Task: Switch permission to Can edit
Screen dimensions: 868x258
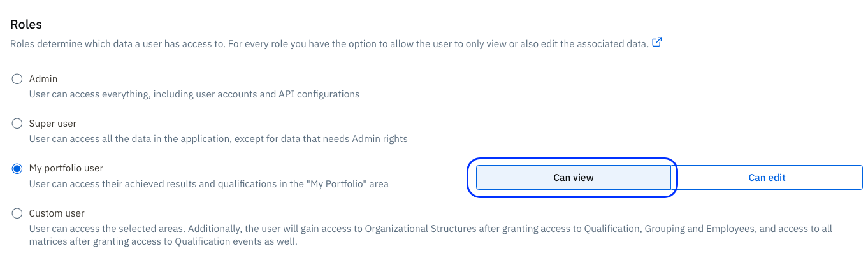Action: tap(767, 178)
